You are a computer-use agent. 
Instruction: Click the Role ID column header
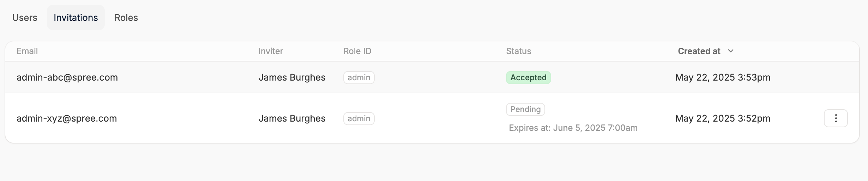357,51
